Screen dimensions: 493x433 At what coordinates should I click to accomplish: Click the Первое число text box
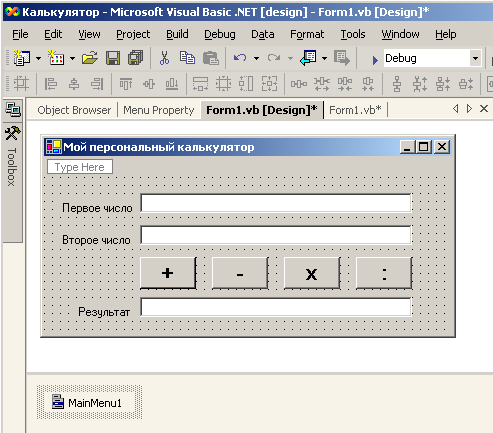tap(276, 203)
